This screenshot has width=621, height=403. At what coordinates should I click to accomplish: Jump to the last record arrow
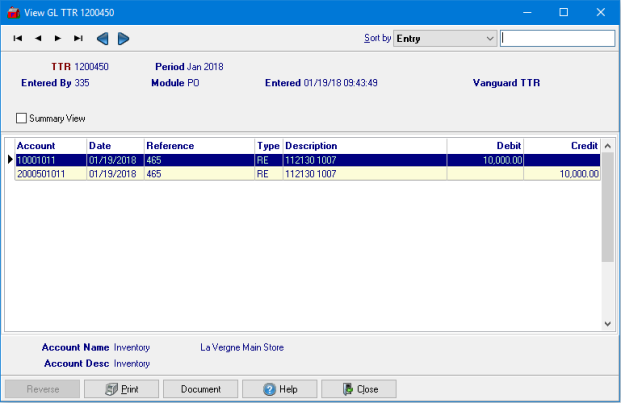tap(78, 39)
